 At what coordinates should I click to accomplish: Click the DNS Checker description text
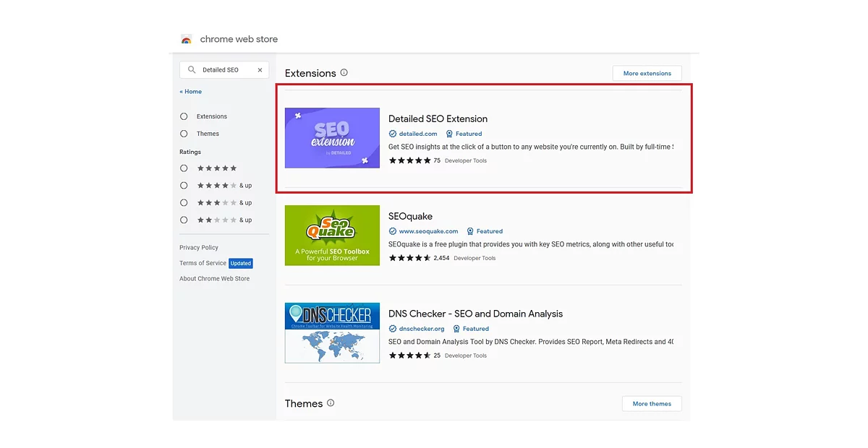point(531,342)
